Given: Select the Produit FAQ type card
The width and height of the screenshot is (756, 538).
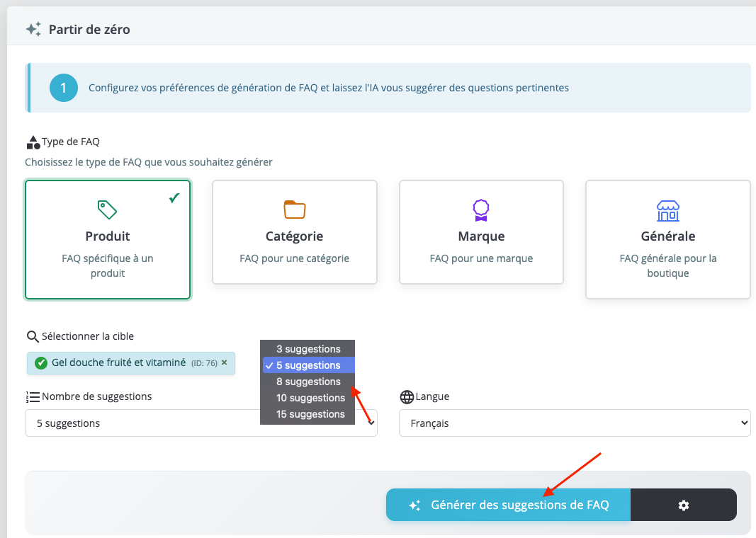Looking at the screenshot, I should coord(108,240).
